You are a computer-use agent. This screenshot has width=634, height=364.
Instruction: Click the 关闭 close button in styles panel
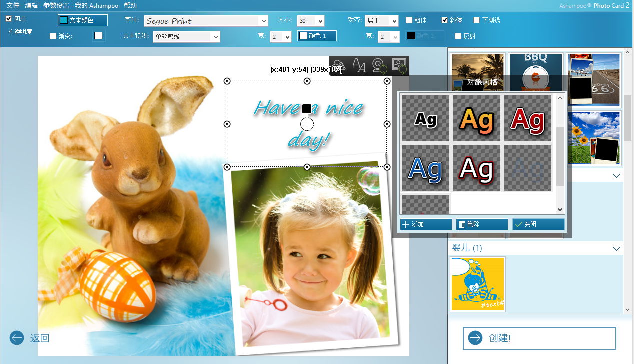pos(538,224)
